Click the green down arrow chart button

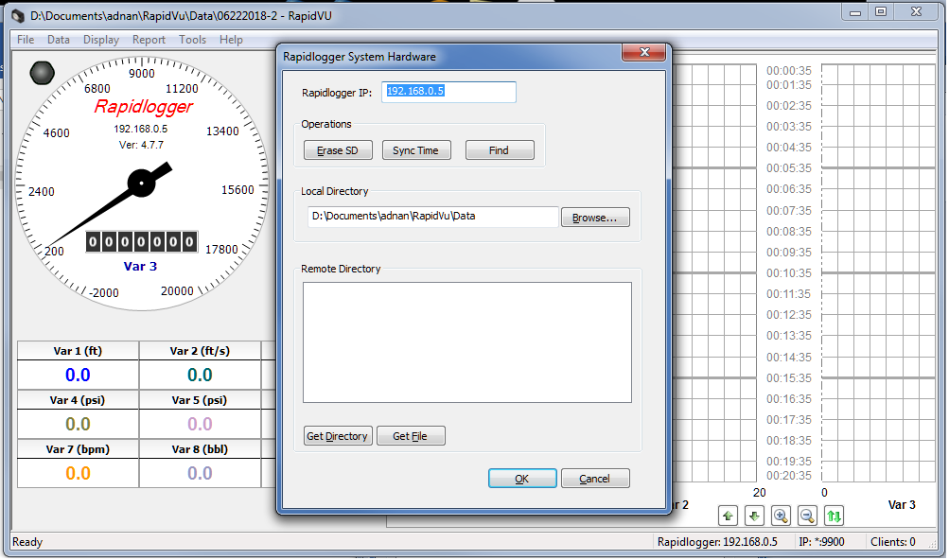pyautogui.click(x=754, y=516)
